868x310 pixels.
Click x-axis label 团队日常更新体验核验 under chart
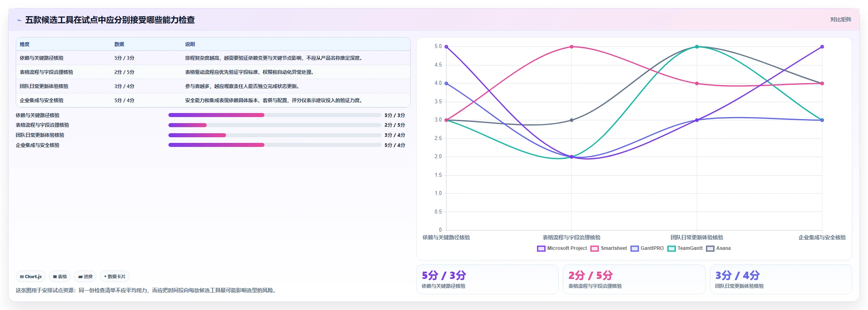click(x=697, y=238)
